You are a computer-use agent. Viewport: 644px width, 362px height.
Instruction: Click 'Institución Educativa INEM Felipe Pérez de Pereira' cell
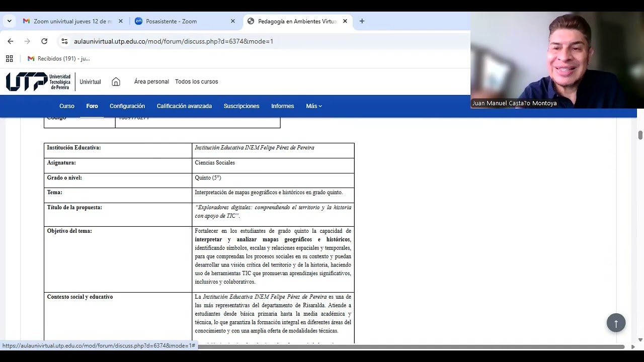(x=273, y=150)
